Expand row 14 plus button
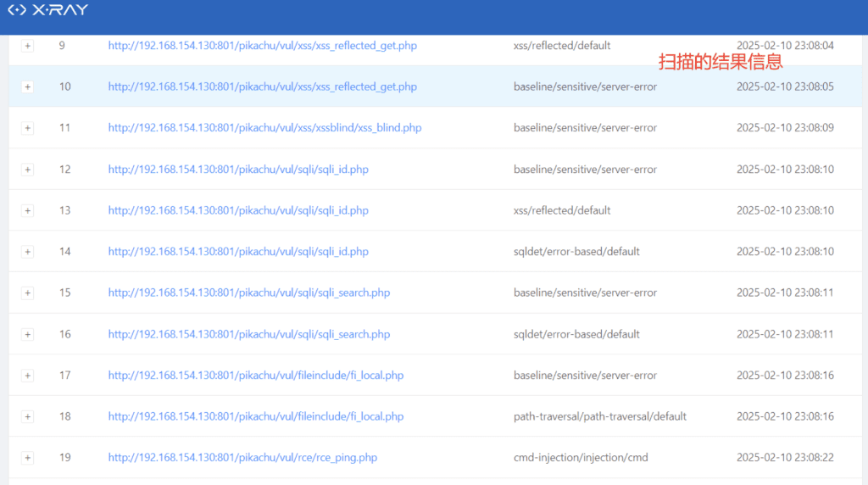 [27, 252]
